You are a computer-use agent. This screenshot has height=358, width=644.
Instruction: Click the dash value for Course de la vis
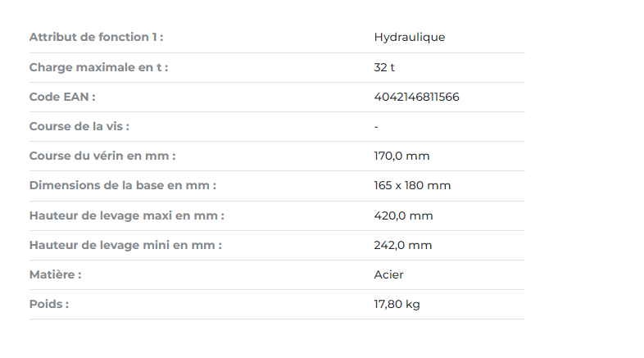coord(376,127)
